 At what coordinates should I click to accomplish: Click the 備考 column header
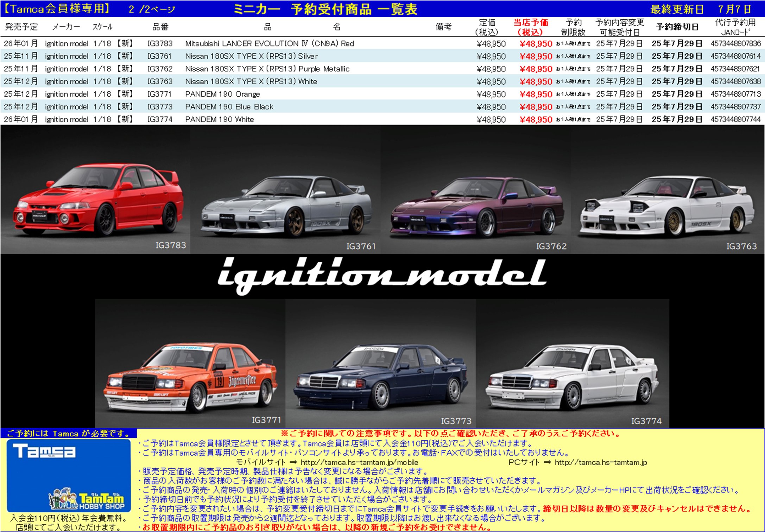tap(443, 27)
